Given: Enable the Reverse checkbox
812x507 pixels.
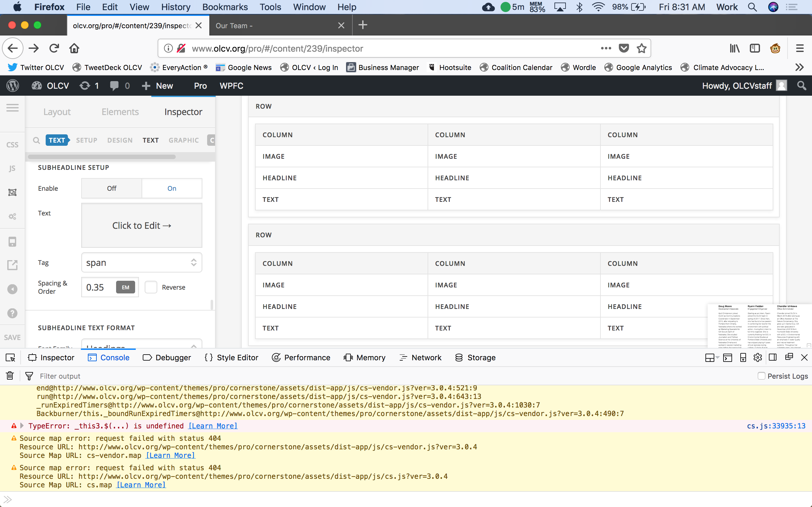Looking at the screenshot, I should 151,287.
